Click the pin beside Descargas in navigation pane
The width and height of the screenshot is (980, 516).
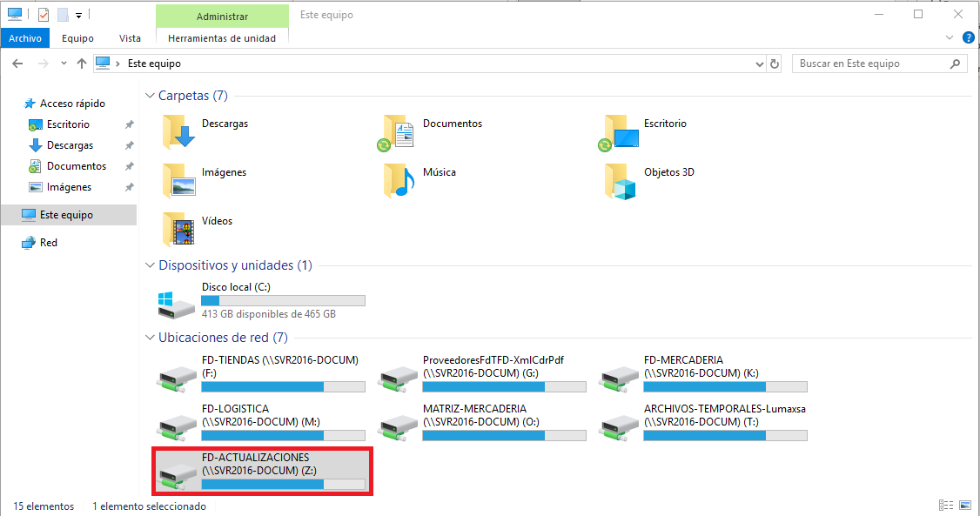[129, 145]
